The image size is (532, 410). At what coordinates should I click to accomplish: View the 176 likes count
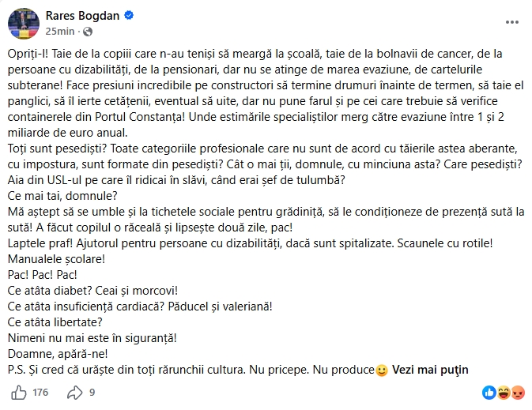pyautogui.click(x=40, y=393)
